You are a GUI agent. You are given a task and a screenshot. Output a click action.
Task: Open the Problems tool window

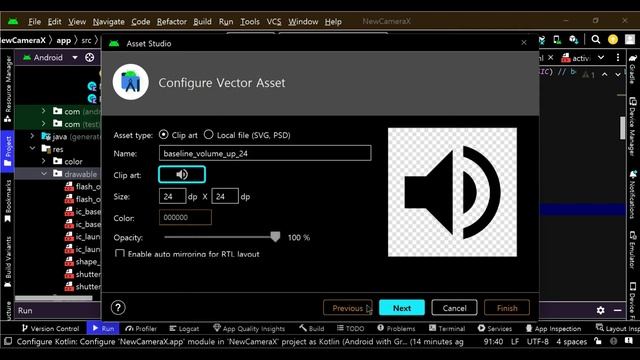pos(396,328)
